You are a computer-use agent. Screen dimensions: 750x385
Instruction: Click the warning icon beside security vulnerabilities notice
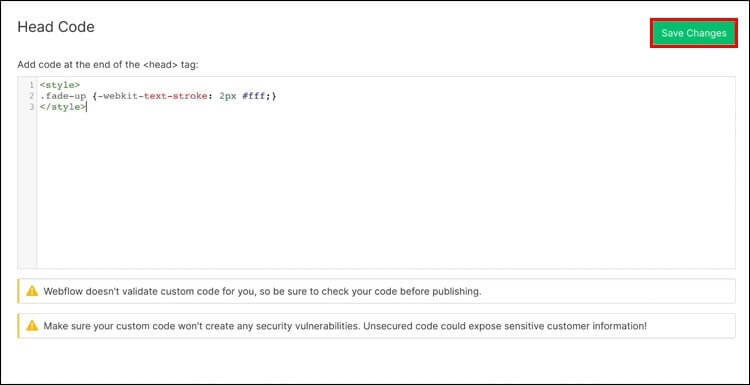(x=32, y=326)
